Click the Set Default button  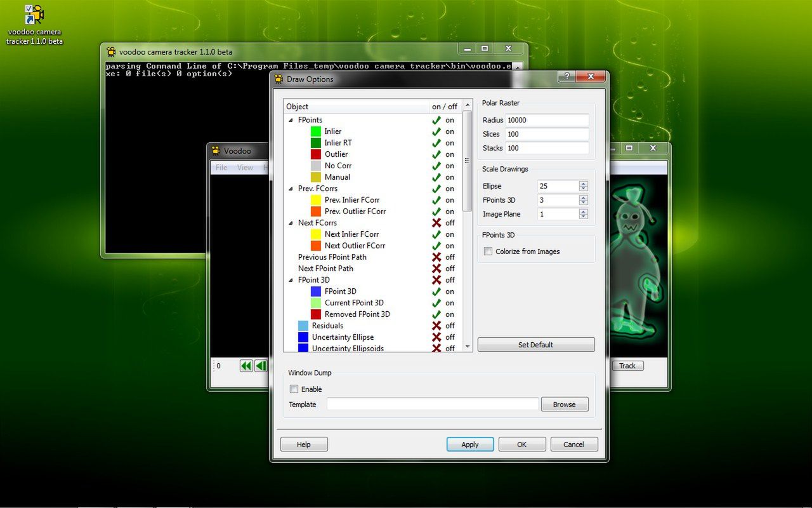(x=536, y=345)
